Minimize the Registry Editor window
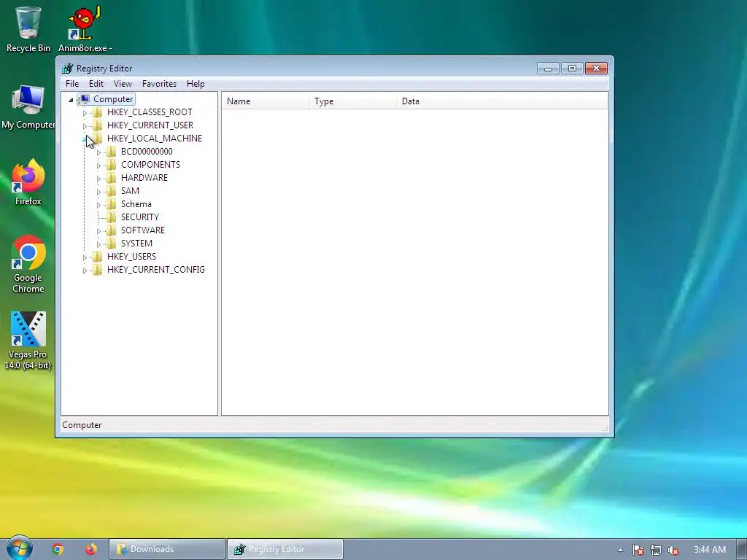 [548, 69]
